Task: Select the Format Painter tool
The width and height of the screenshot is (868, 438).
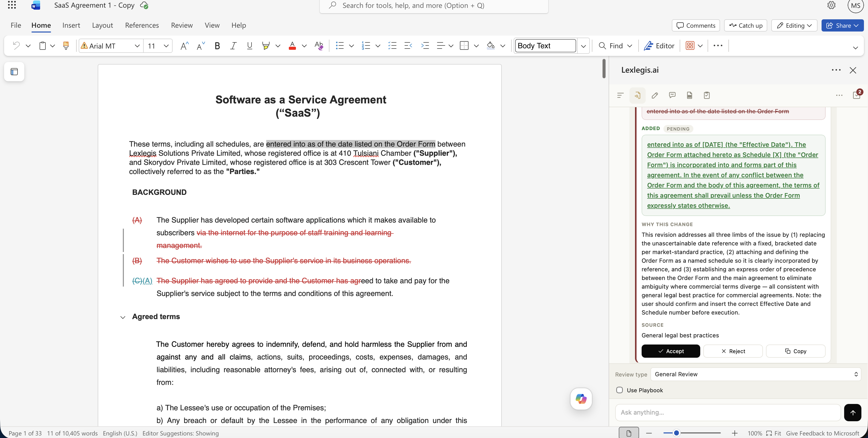Action: tap(66, 45)
